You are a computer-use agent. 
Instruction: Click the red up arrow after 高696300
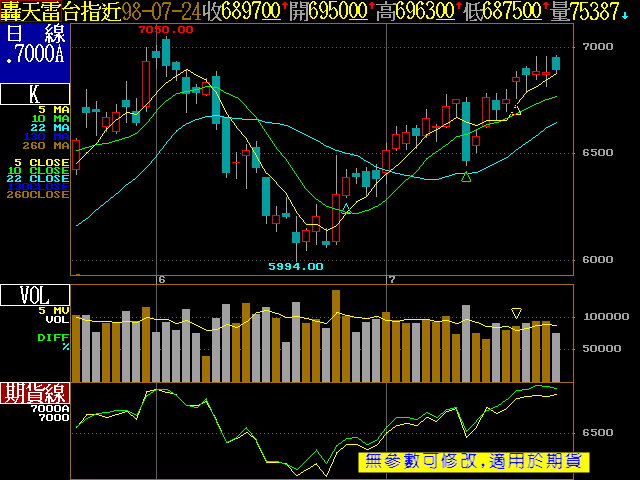(x=457, y=8)
